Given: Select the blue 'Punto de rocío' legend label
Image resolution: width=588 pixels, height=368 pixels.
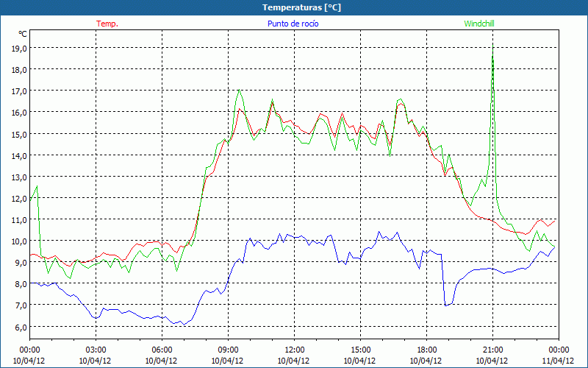Looking at the screenshot, I should click(x=293, y=24).
